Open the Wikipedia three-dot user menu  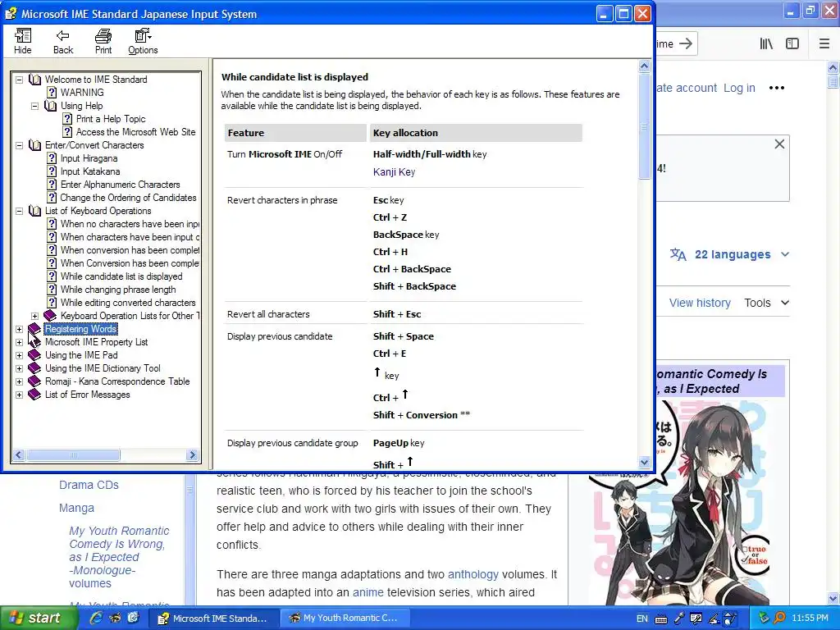[x=776, y=88]
